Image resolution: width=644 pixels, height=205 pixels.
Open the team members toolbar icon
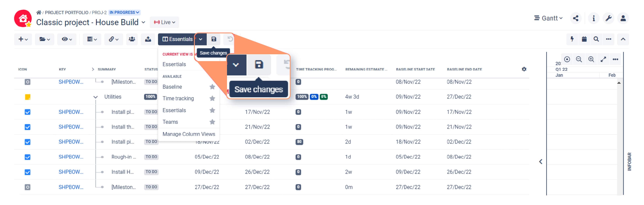point(132,39)
